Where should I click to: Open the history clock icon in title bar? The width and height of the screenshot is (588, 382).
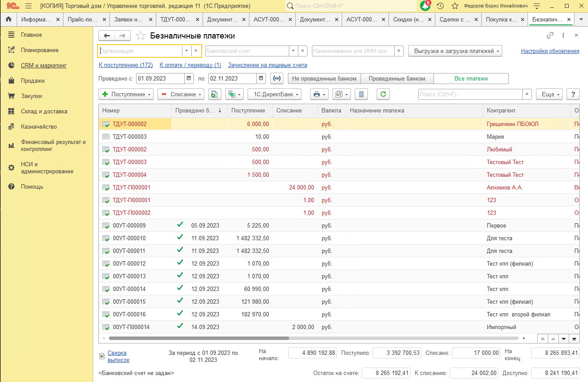[x=441, y=6]
